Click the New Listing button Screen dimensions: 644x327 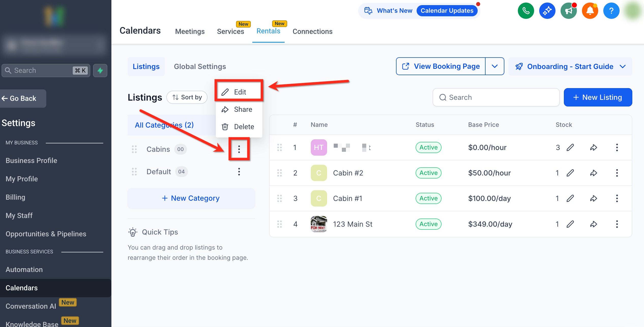pos(598,97)
